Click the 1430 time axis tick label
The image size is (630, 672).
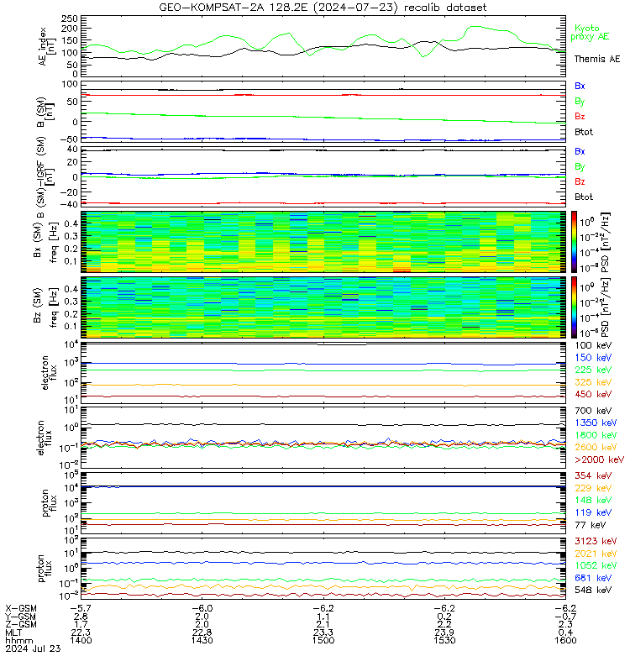(202, 640)
